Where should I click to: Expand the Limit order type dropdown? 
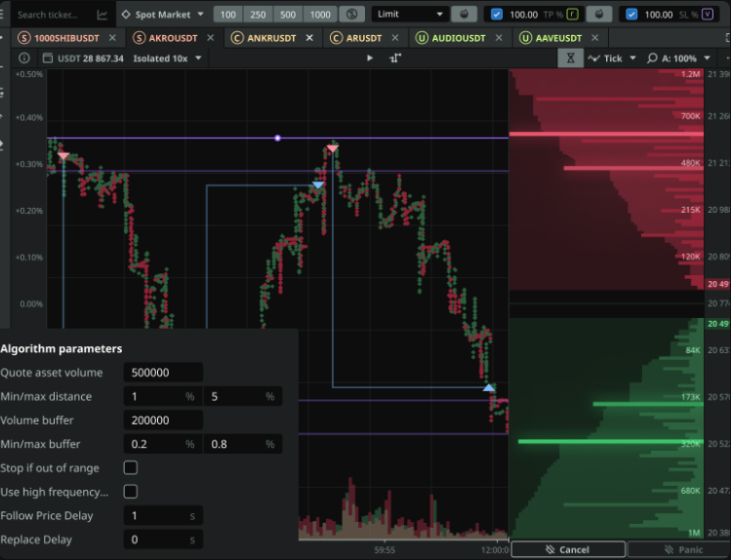pyautogui.click(x=411, y=15)
